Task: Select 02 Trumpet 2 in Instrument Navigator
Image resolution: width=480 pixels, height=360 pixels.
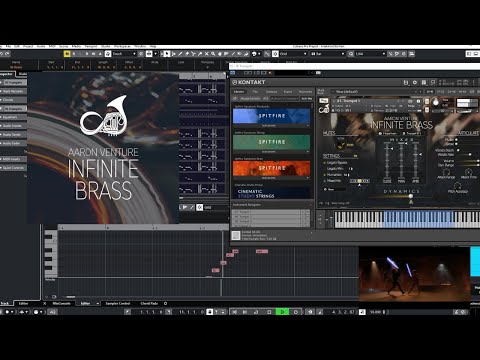Action: coord(271,216)
